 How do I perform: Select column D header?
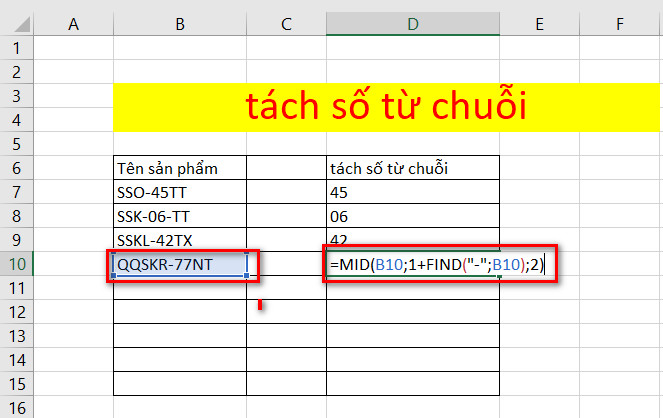coord(413,24)
